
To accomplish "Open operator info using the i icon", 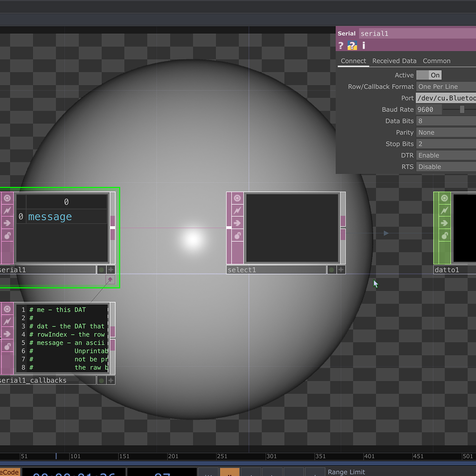I will coord(363,45).
